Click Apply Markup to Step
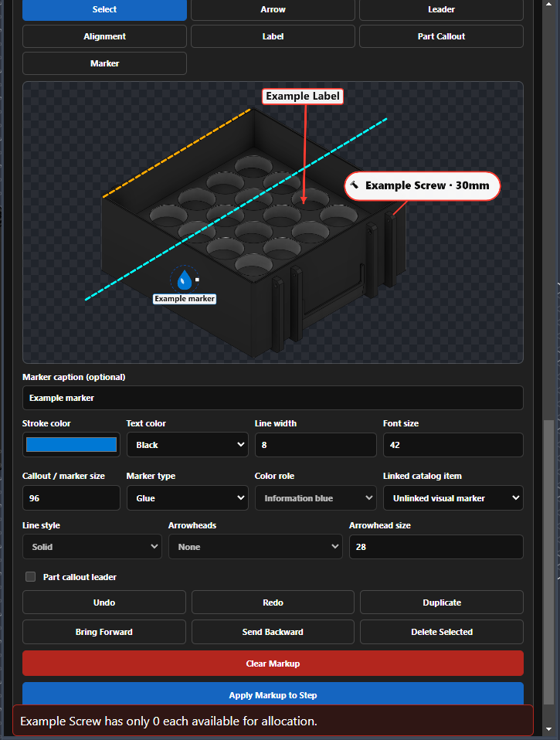Viewport: 560px width, 740px height. 273,694
